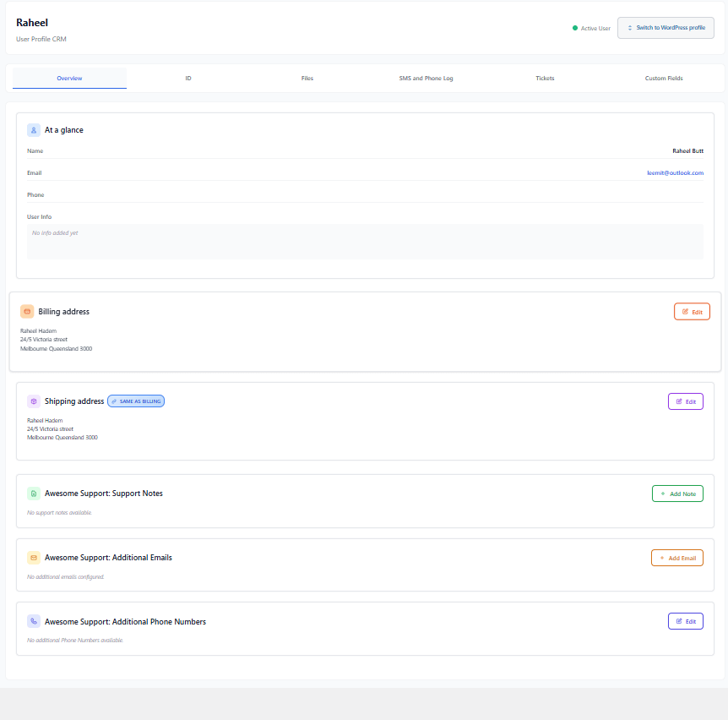The image size is (728, 720).
Task: Click the Additional Emails envelope icon
Action: coord(34,558)
